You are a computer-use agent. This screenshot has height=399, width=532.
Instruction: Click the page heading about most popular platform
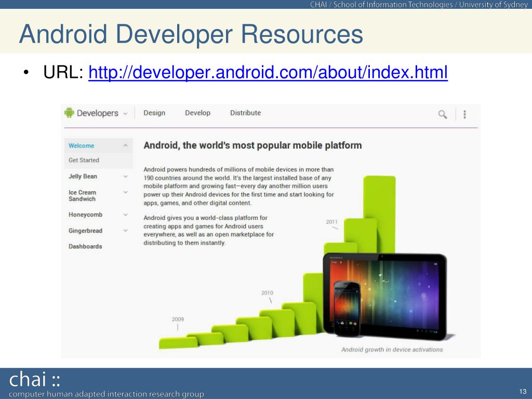tap(252, 145)
